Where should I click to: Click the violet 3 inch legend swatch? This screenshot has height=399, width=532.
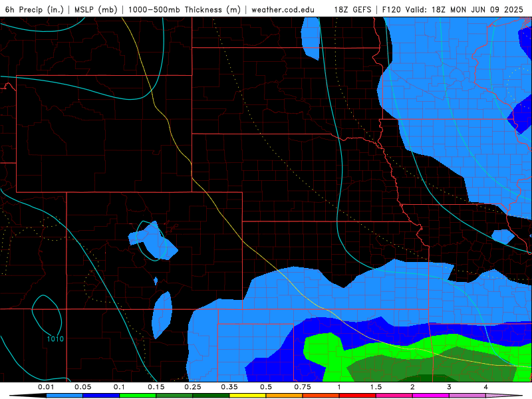coord(468,396)
